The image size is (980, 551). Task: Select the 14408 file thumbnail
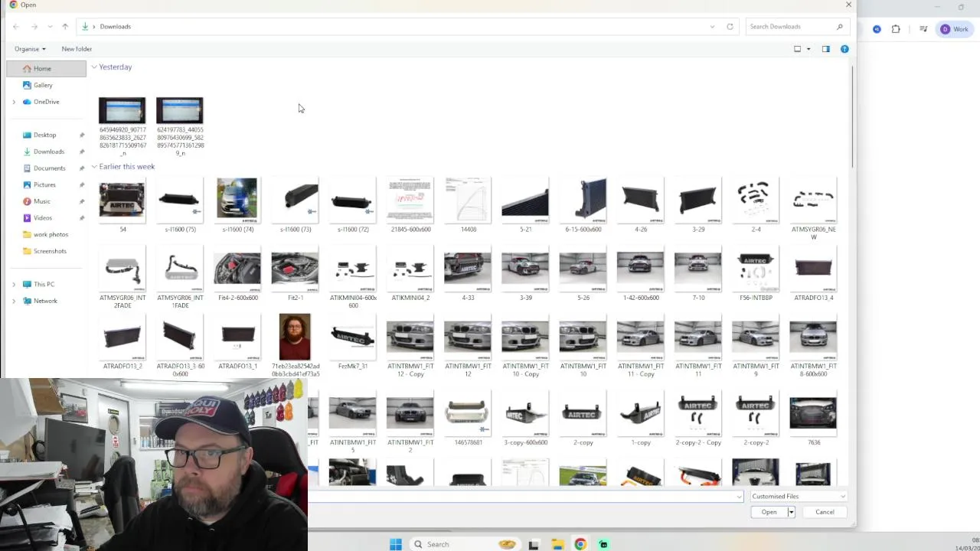pos(468,205)
